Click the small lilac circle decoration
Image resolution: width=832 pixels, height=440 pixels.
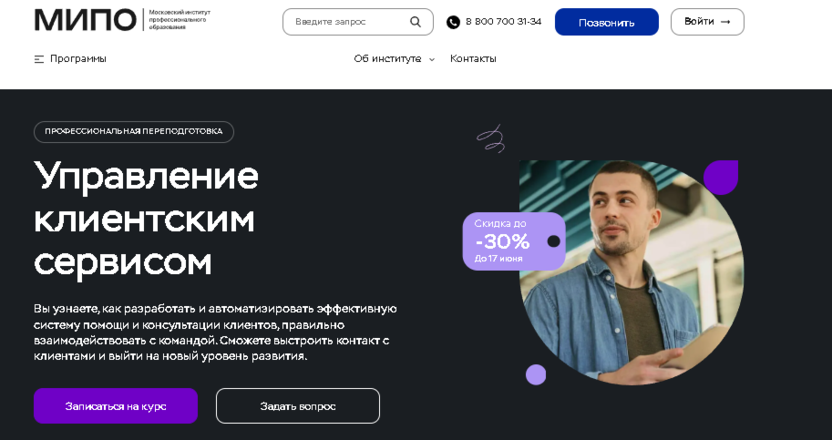[x=536, y=375]
